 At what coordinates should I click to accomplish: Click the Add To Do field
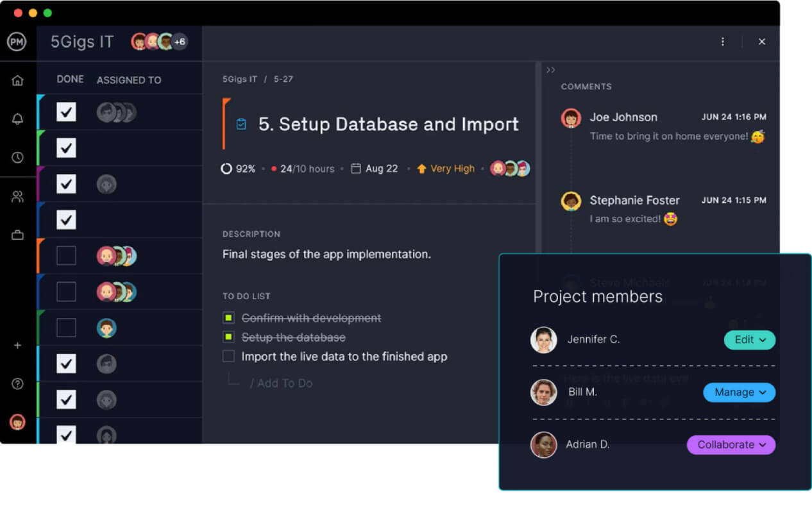click(281, 383)
